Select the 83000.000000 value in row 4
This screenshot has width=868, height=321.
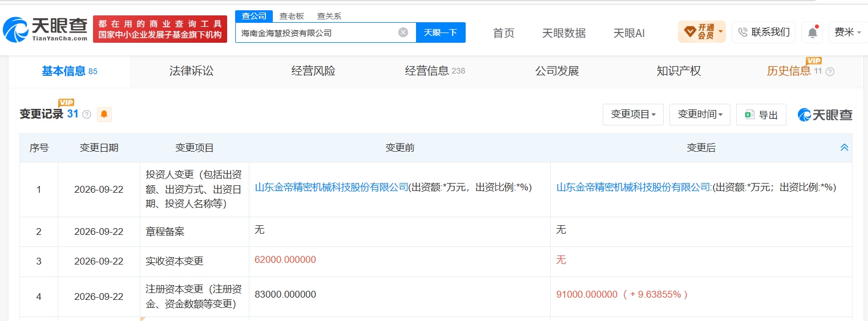285,295
